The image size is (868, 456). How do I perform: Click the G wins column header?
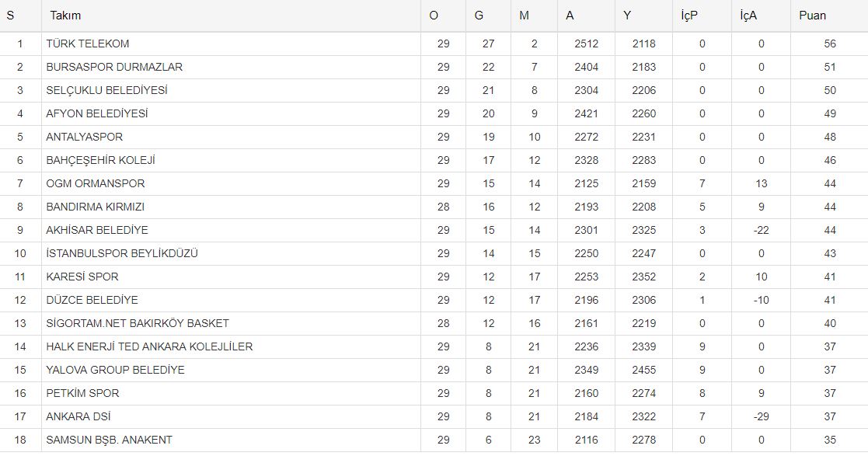(x=479, y=16)
